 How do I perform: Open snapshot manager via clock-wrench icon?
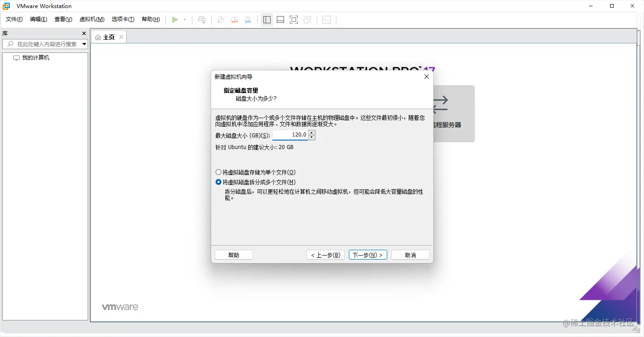(x=248, y=19)
